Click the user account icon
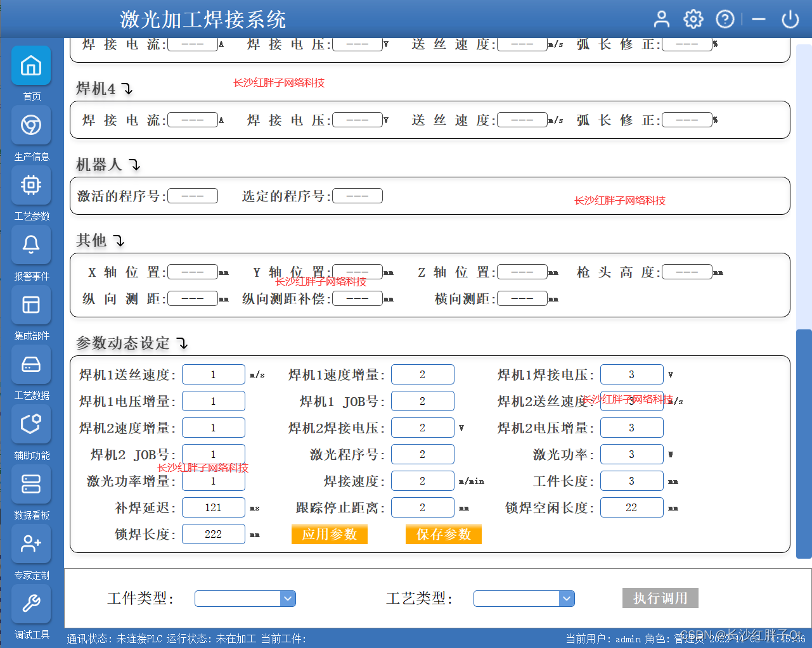Screen dimensions: 812x648 tap(662, 19)
